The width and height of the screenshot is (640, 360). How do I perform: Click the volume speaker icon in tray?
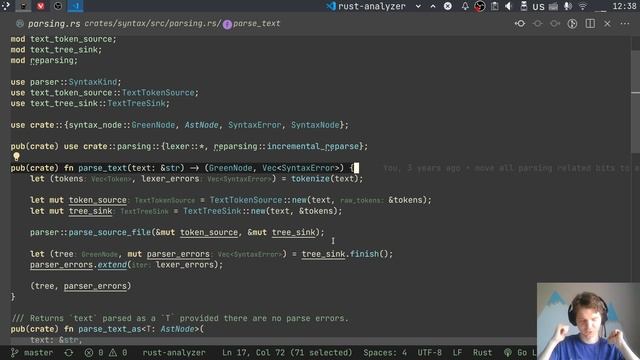(x=509, y=6)
